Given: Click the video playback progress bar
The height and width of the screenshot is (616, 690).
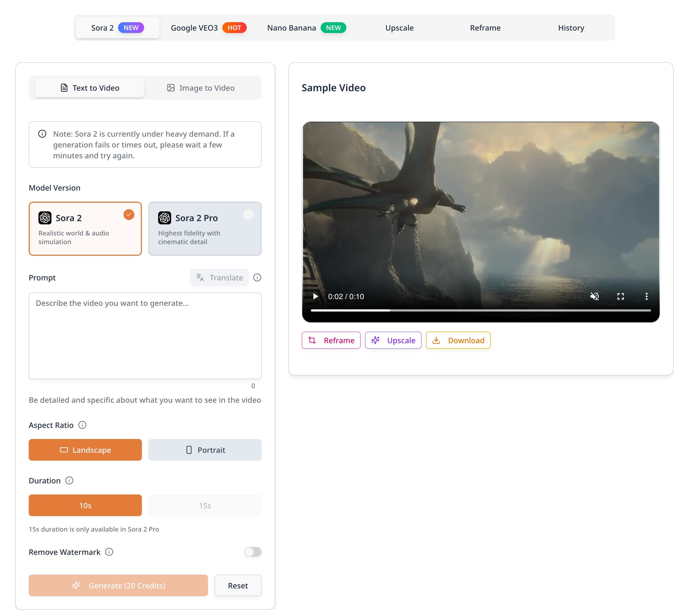Looking at the screenshot, I should click(481, 310).
